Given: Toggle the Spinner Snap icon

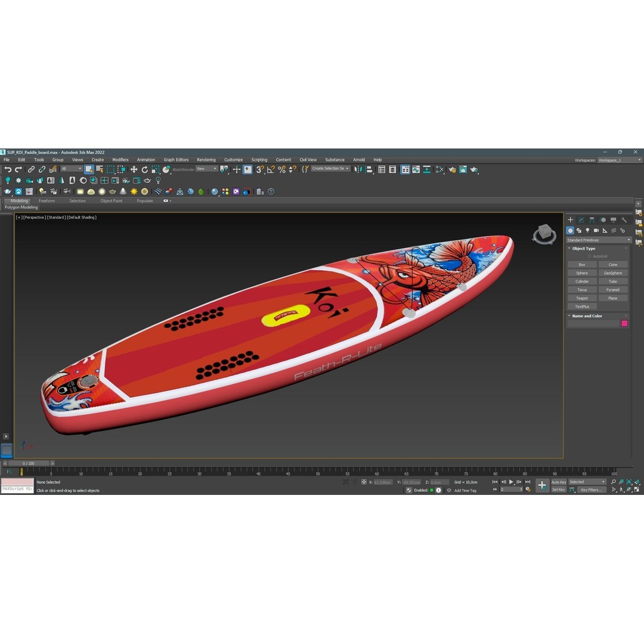Looking at the screenshot, I should click(x=292, y=169).
